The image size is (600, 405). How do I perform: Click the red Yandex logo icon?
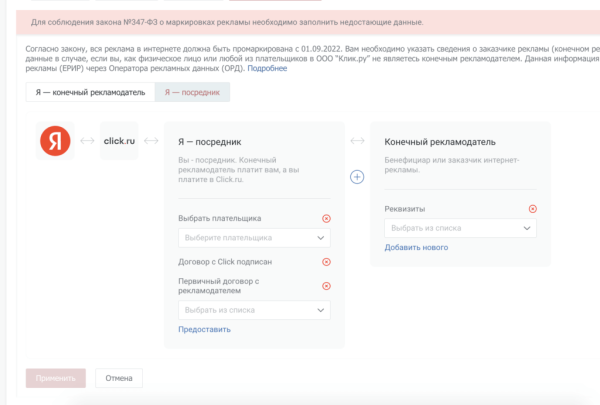tap(54, 141)
